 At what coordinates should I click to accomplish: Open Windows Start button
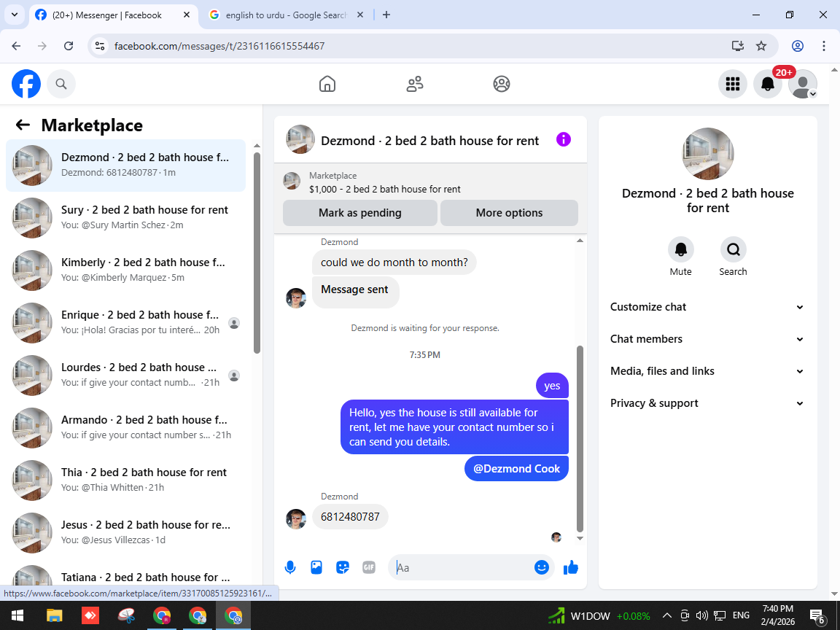tap(17, 615)
